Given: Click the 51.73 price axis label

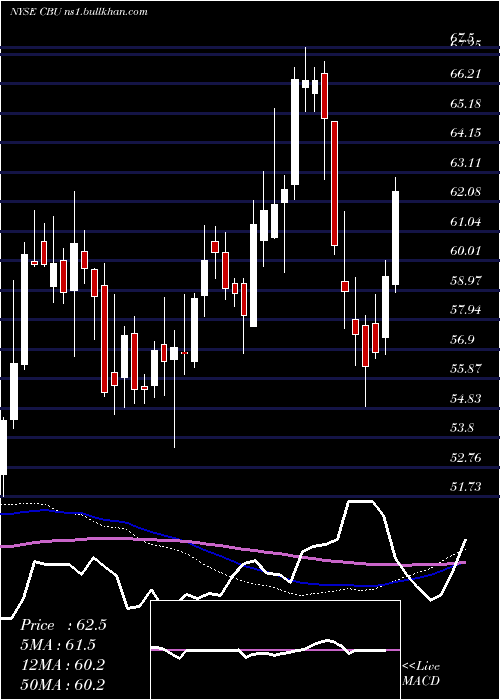Looking at the screenshot, I should click(466, 487).
